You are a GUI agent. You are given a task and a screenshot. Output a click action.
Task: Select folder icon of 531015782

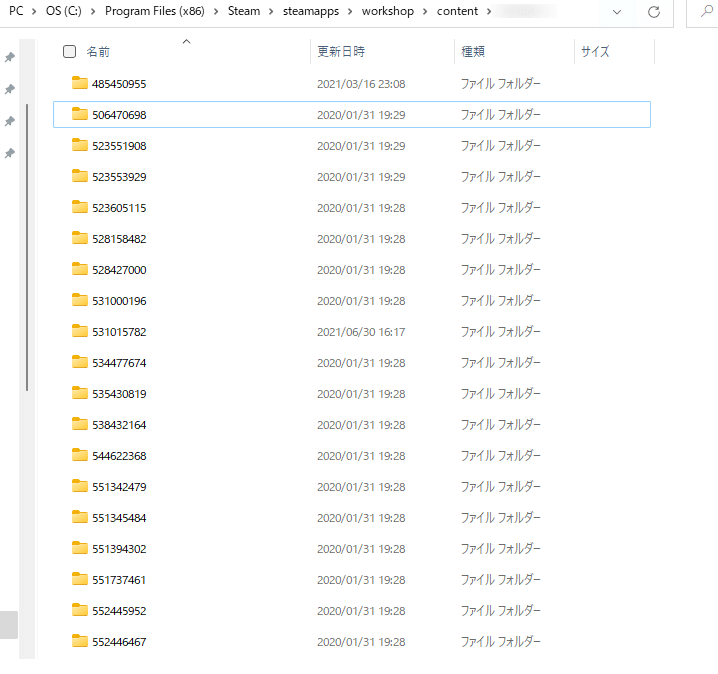[x=80, y=332]
